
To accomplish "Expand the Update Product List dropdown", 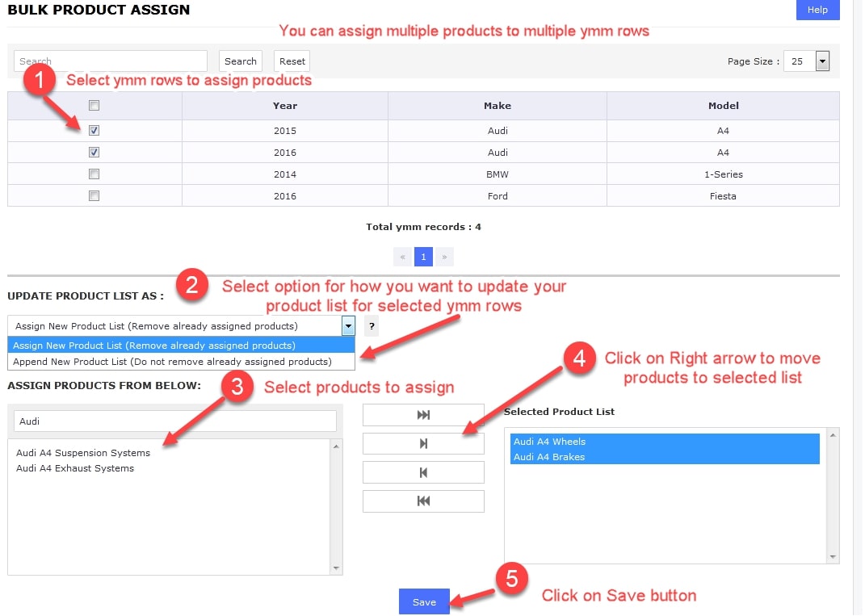I will coord(348,326).
